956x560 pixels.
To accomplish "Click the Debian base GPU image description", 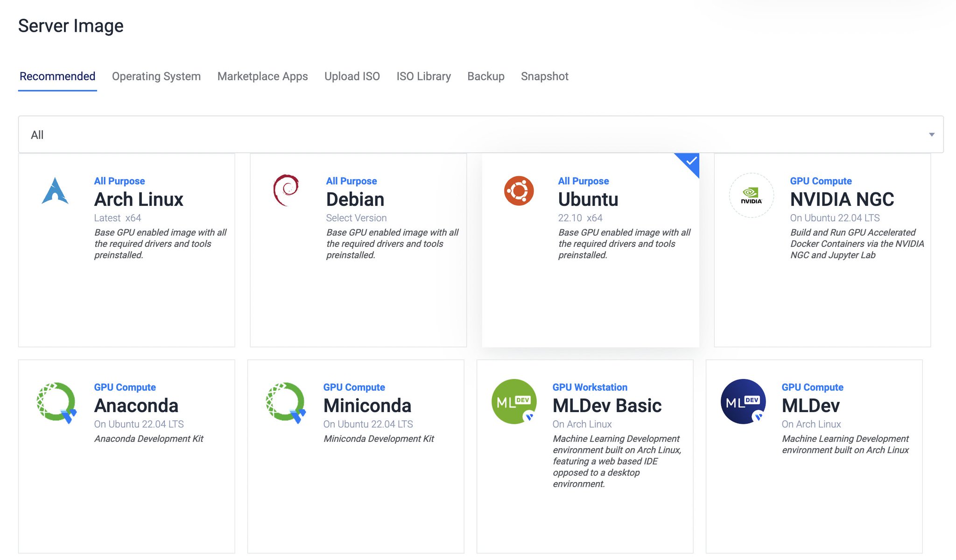I will pyautogui.click(x=392, y=244).
